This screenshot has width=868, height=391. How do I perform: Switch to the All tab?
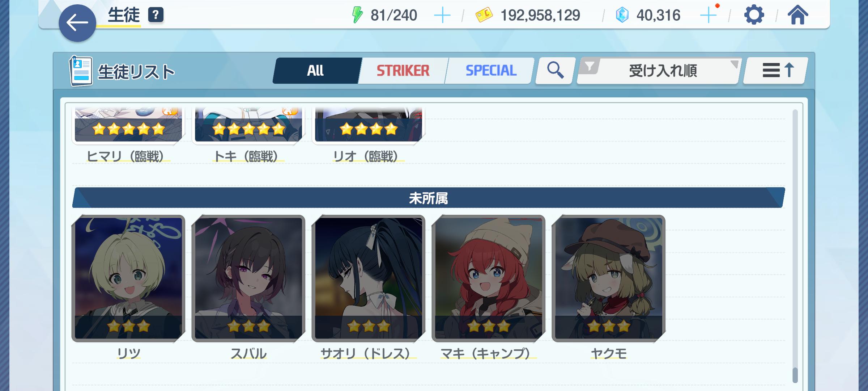[315, 71]
